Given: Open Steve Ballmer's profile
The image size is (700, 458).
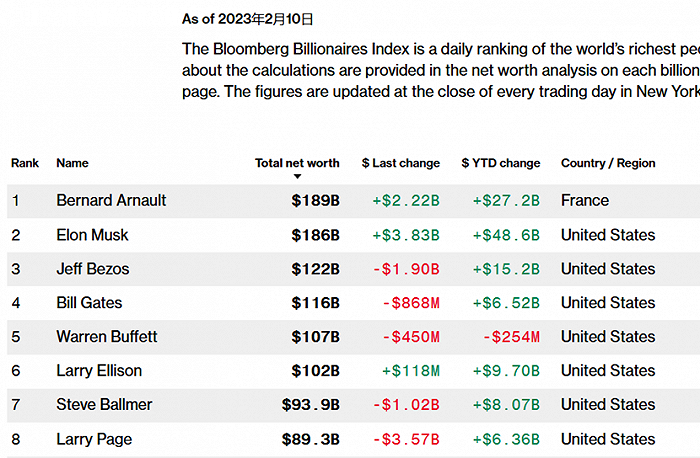Looking at the screenshot, I should [103, 405].
